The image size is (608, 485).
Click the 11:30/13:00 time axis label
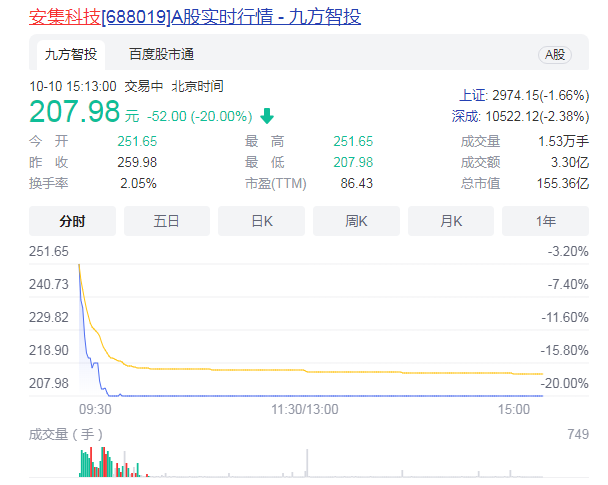point(305,409)
